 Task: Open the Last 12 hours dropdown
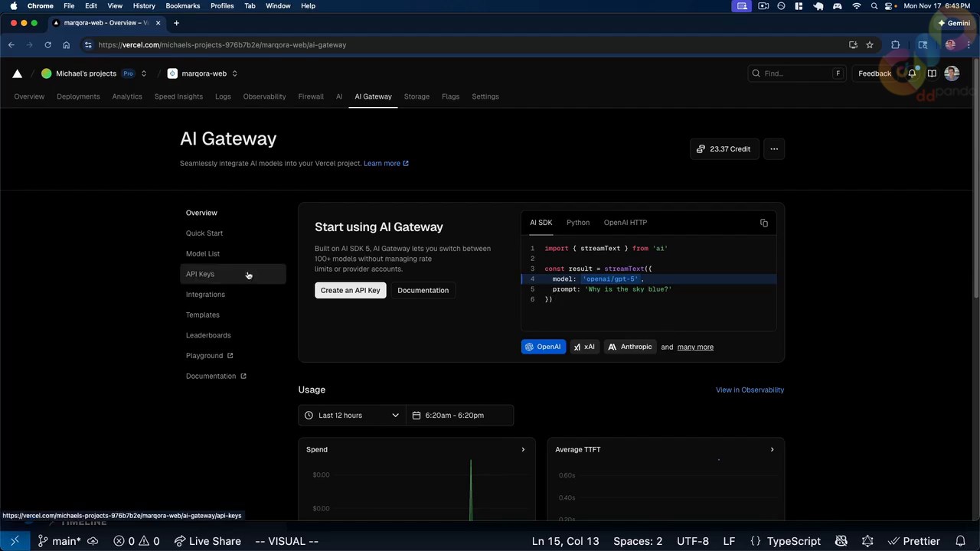click(x=352, y=416)
